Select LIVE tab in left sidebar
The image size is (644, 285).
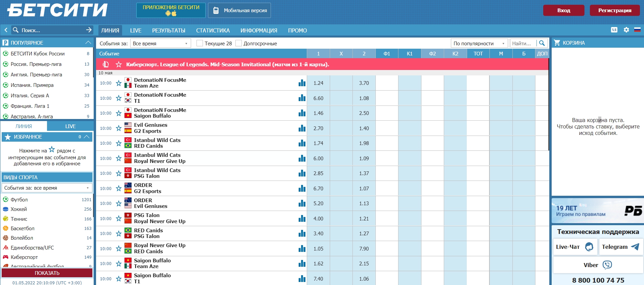point(70,126)
